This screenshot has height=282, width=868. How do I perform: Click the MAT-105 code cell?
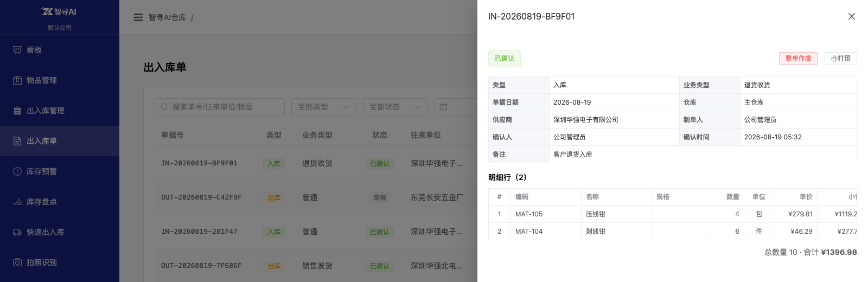click(529, 214)
